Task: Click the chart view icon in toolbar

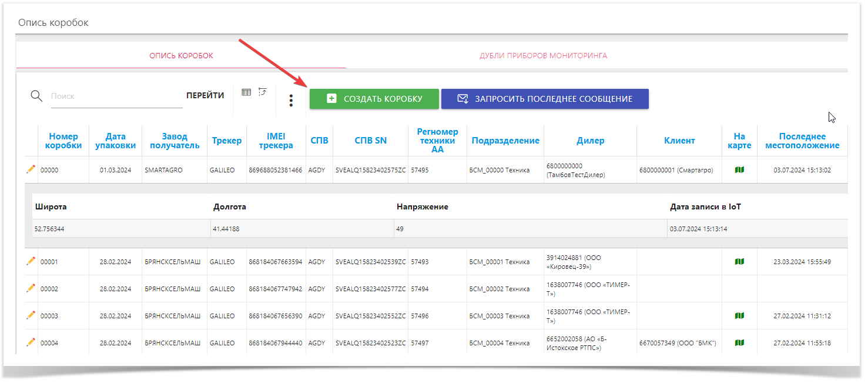Action: pos(263,92)
